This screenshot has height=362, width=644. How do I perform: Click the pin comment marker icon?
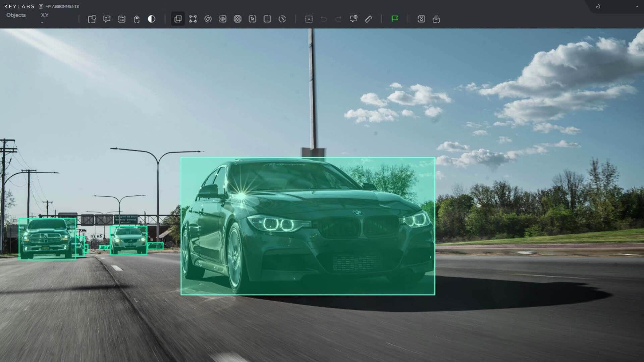(x=353, y=19)
